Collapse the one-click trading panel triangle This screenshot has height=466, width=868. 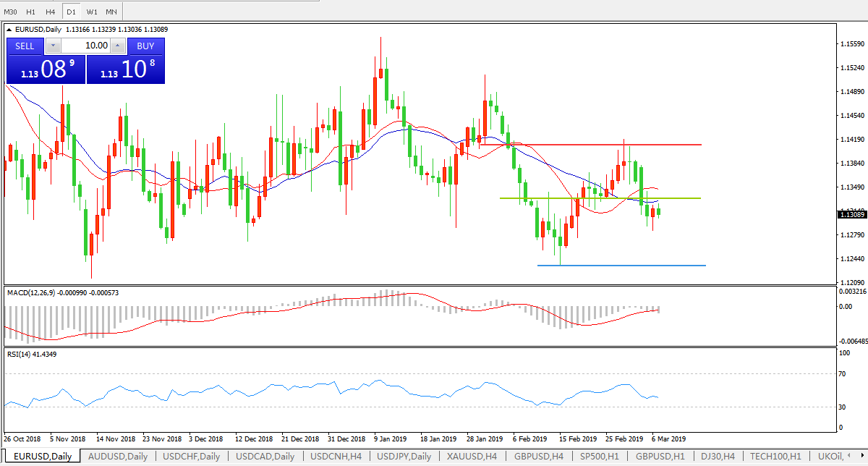point(9,30)
